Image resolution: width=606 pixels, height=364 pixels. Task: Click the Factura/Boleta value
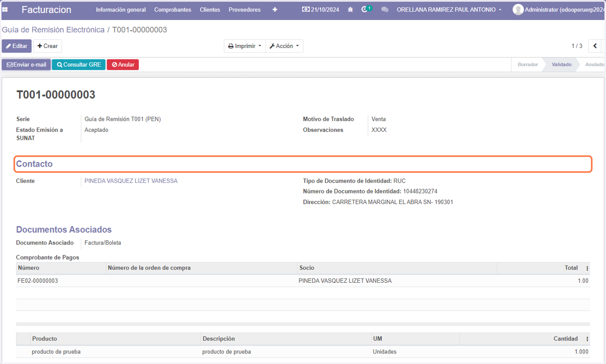(x=103, y=243)
